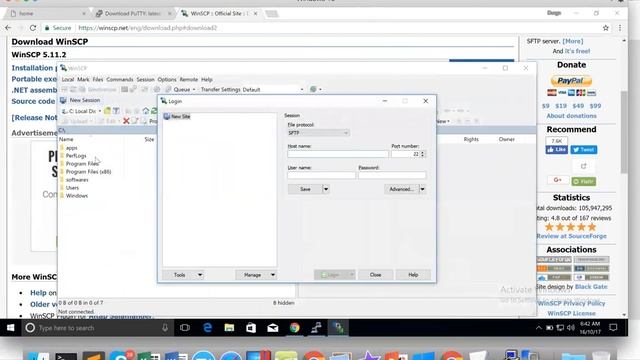Open the About donations link
Screen dimensions: 640x360
point(571,116)
